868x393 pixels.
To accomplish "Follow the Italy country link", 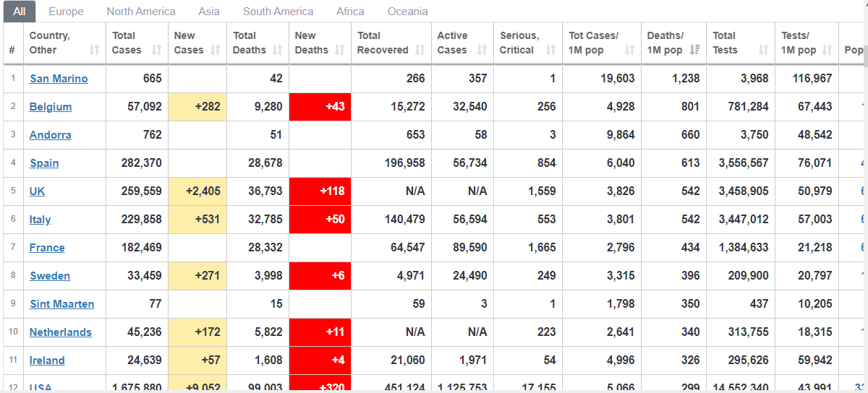I will pyautogui.click(x=40, y=220).
